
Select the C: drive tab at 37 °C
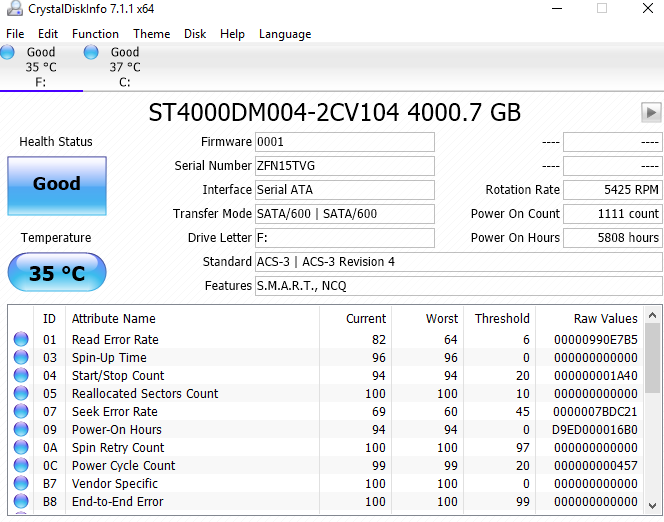pyautogui.click(x=124, y=67)
